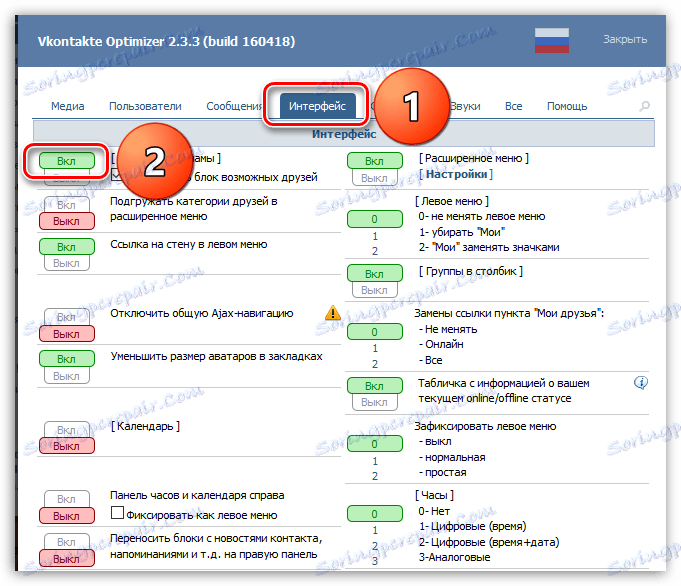Open the Медиа tab
Screen dimensions: 681x586
68,106
